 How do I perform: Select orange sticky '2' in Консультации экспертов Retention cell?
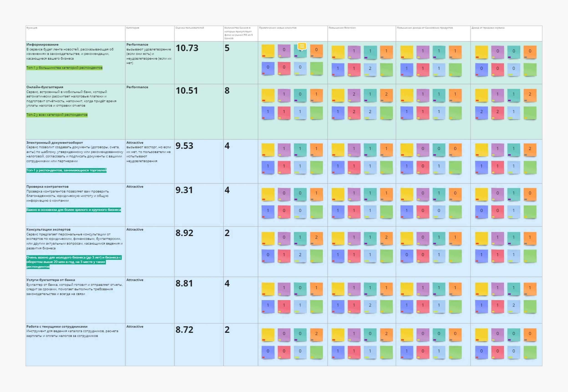pos(386,238)
